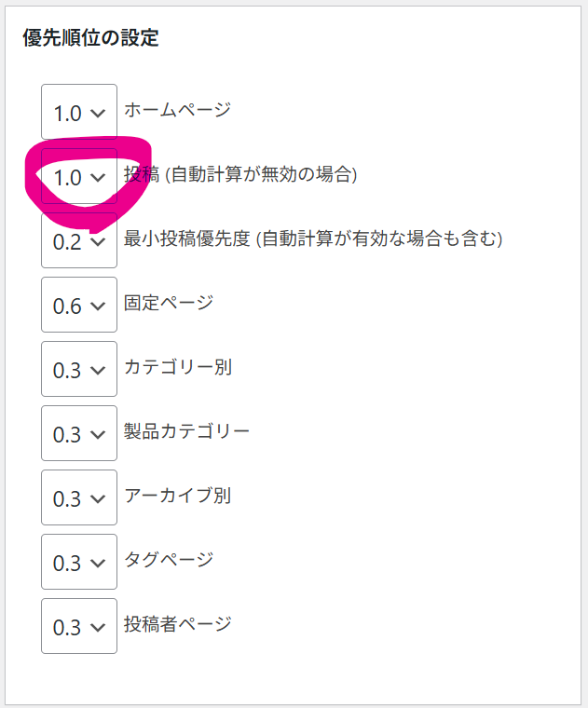This screenshot has height=708, width=588.
Task: Open the ホームページ priority dropdown
Action: (79, 113)
